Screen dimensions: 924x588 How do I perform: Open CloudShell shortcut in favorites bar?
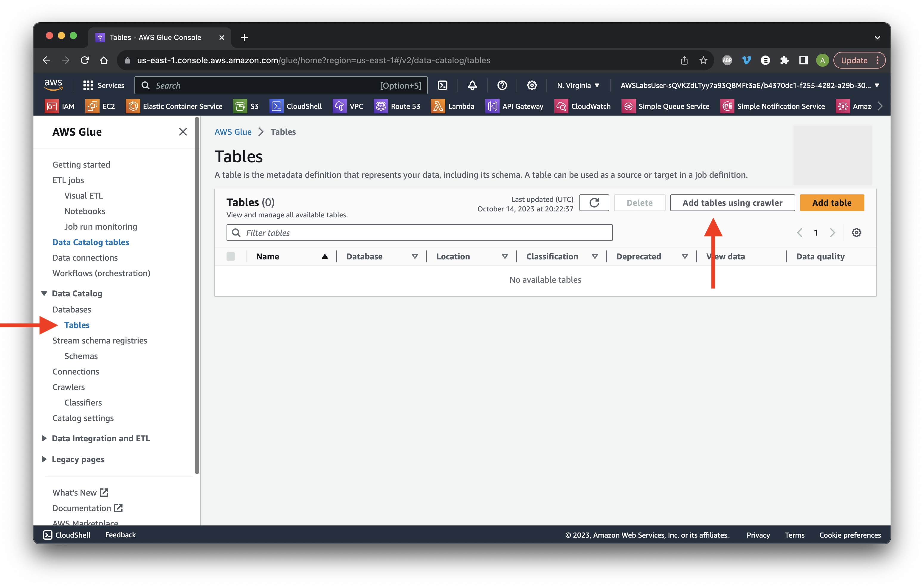pos(296,106)
